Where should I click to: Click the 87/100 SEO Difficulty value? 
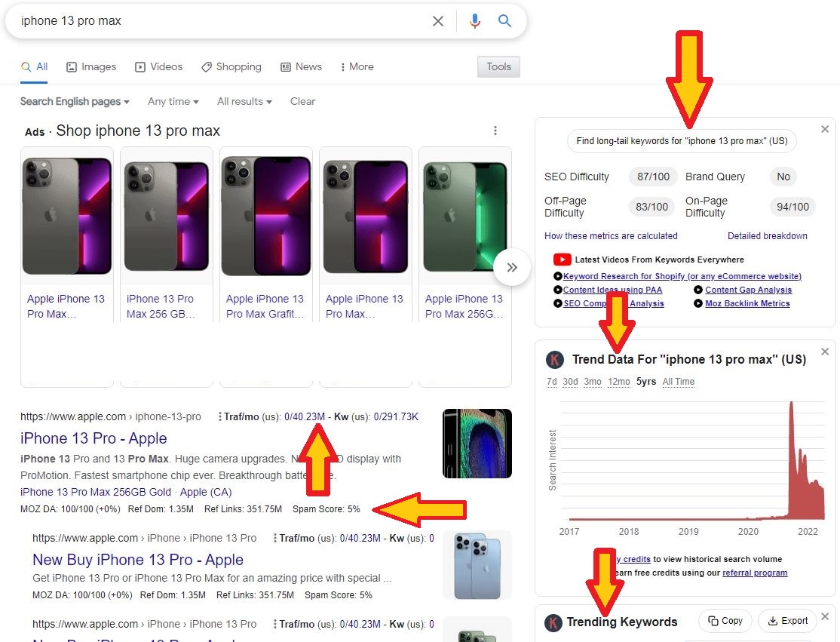pos(653,177)
